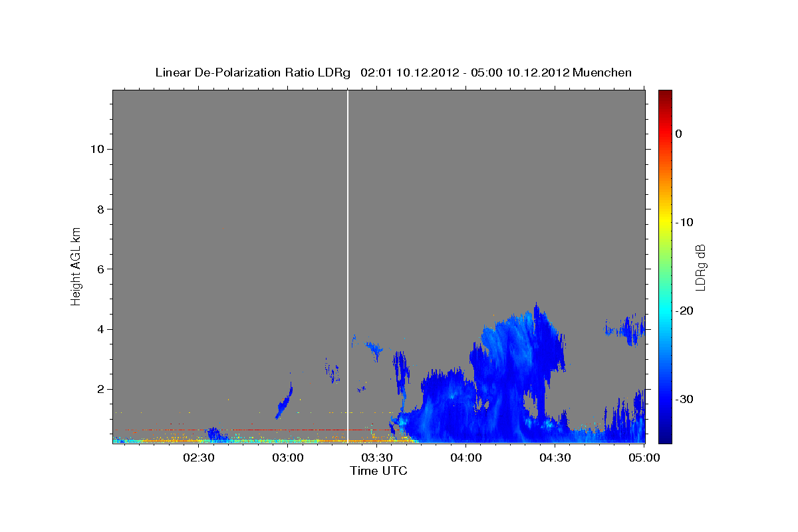Click the white vertical line marker in plot

click(x=348, y=266)
